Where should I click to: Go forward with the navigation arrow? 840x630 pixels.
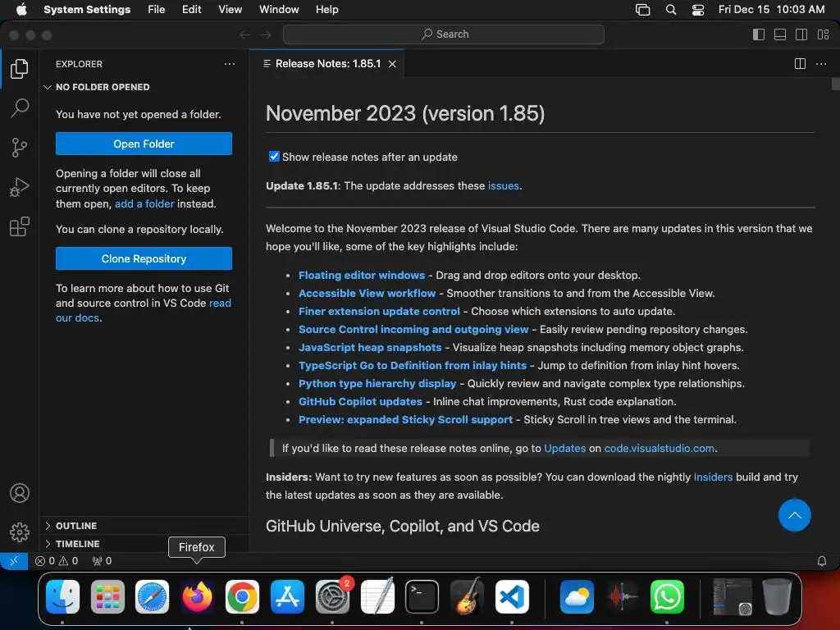pyautogui.click(x=267, y=34)
